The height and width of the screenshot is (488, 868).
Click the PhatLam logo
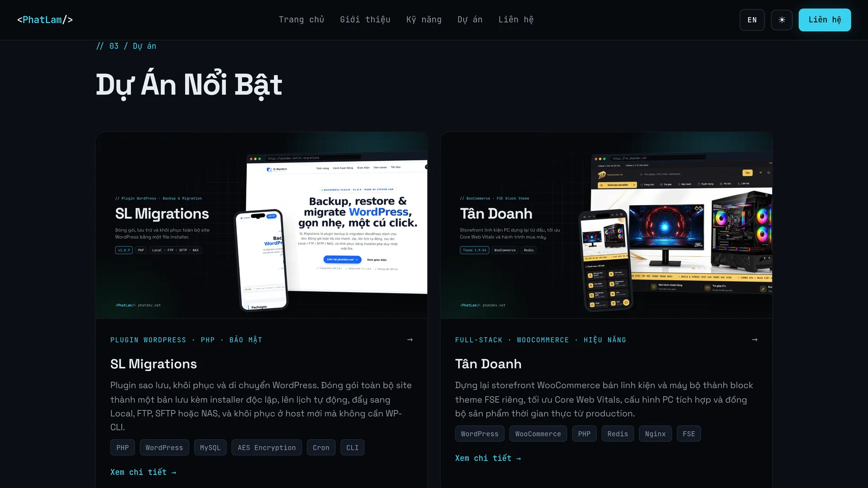point(45,19)
